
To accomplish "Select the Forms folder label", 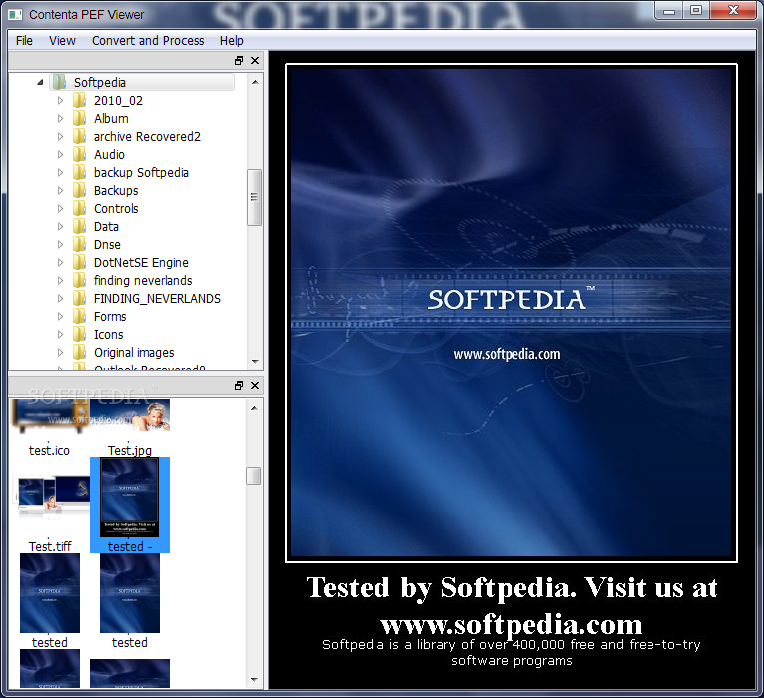I will click(110, 317).
